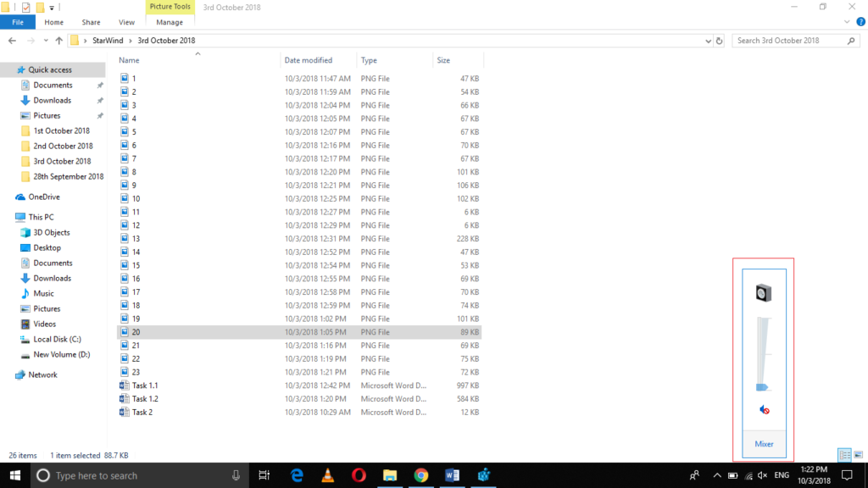This screenshot has width=868, height=488.
Task: Open the View ribbon tab
Action: pyautogui.click(x=126, y=22)
